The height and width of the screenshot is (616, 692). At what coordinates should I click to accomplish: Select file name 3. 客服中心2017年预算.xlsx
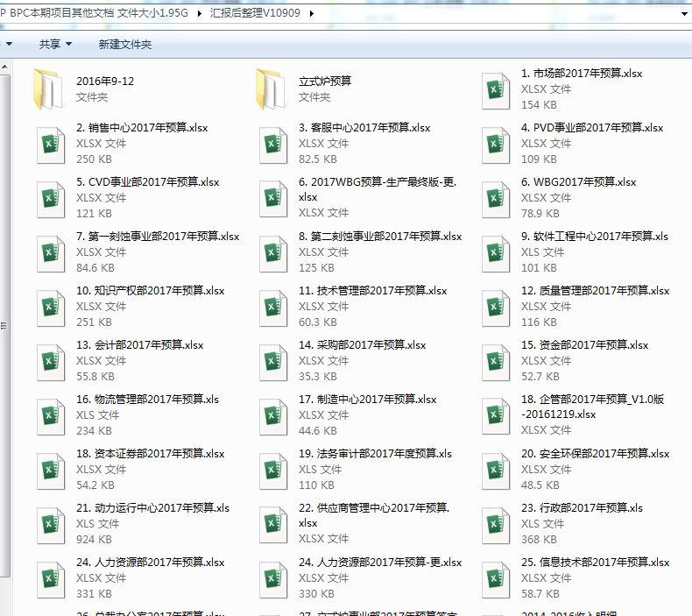tap(364, 128)
